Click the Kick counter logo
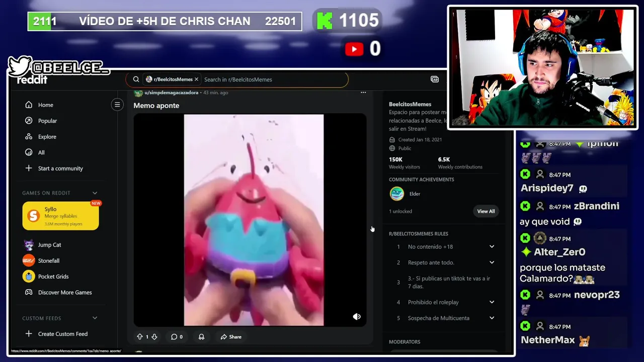 click(x=325, y=21)
